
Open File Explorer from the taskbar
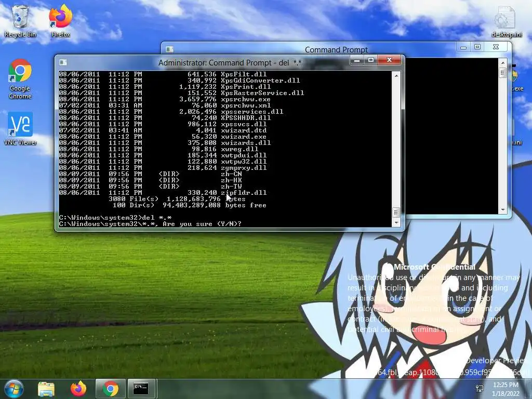pos(46,389)
